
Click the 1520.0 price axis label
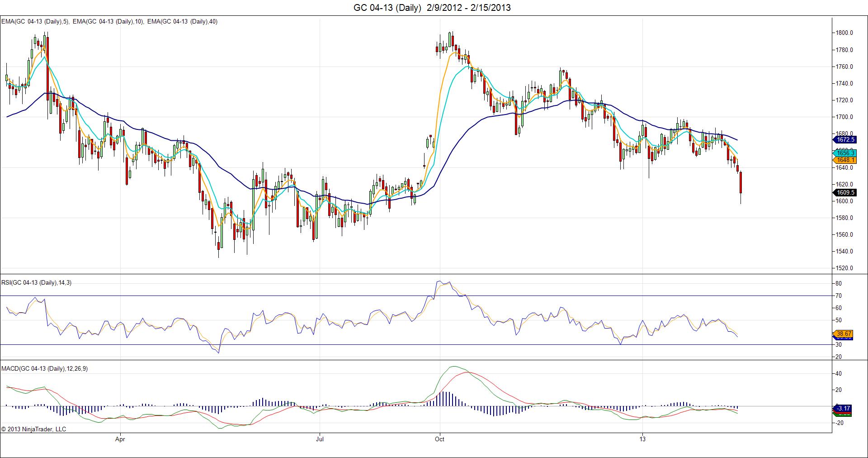(x=844, y=268)
